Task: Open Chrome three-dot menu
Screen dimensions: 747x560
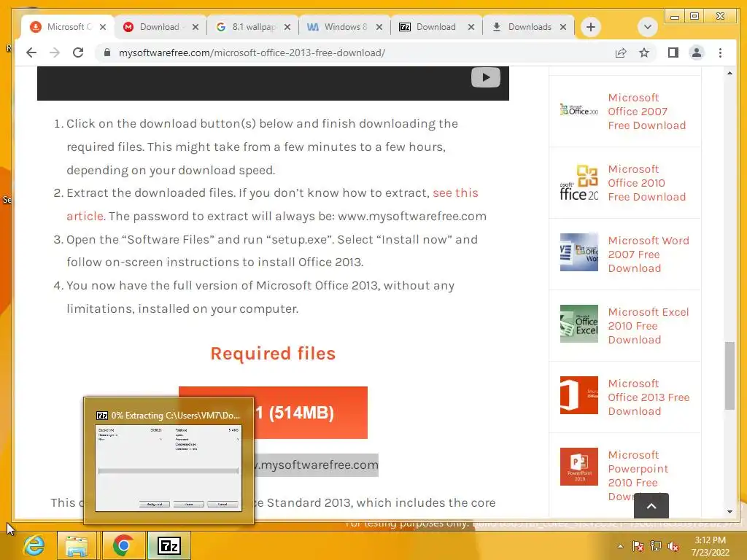Action: pyautogui.click(x=720, y=52)
